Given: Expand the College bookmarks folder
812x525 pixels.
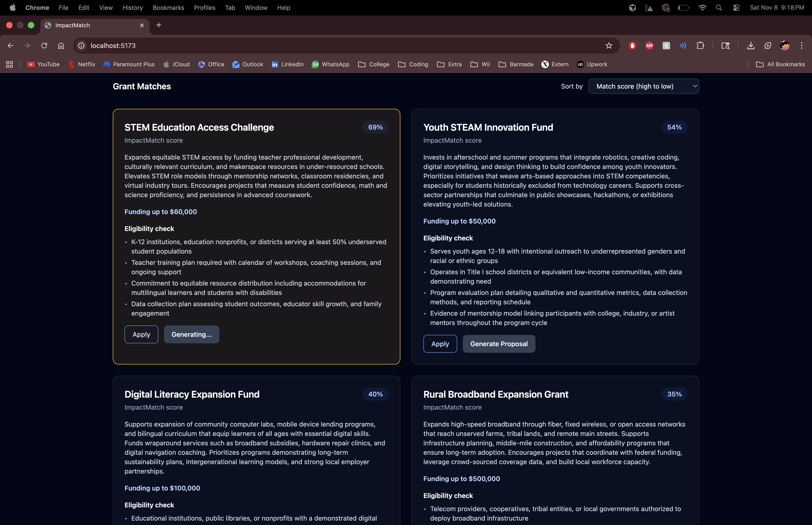Looking at the screenshot, I should point(374,64).
